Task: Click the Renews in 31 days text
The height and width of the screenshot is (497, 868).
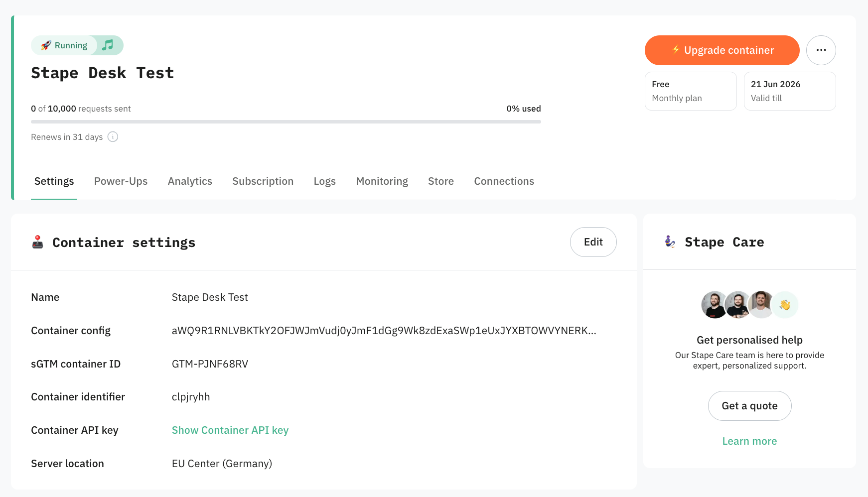Action: point(67,137)
